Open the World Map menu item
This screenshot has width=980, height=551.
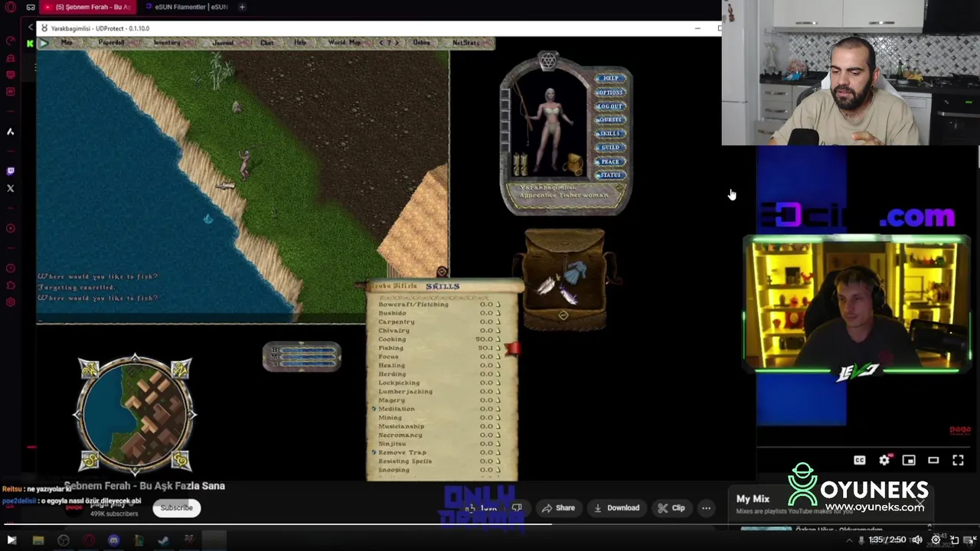pyautogui.click(x=344, y=43)
